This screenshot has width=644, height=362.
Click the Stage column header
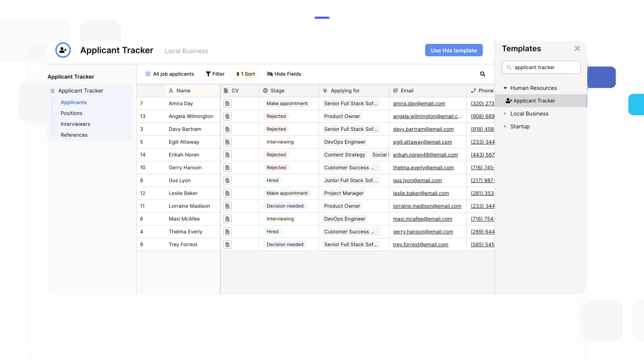point(277,91)
